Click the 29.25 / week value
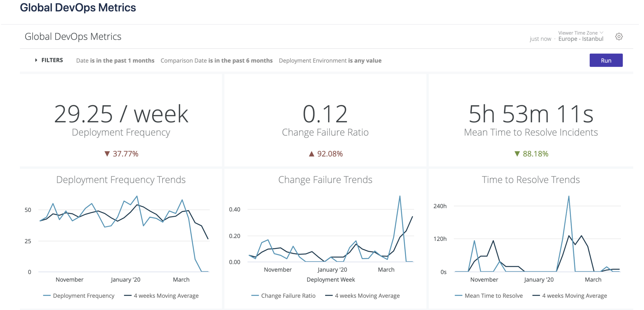 [121, 114]
